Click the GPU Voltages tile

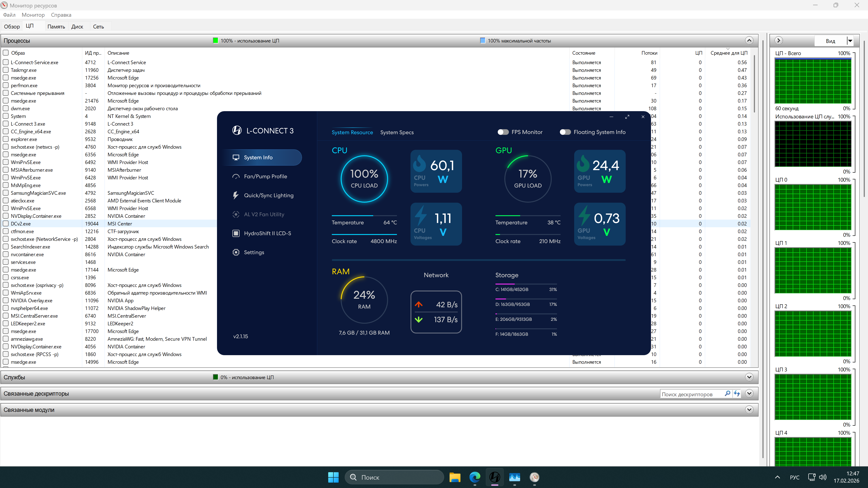[599, 224]
